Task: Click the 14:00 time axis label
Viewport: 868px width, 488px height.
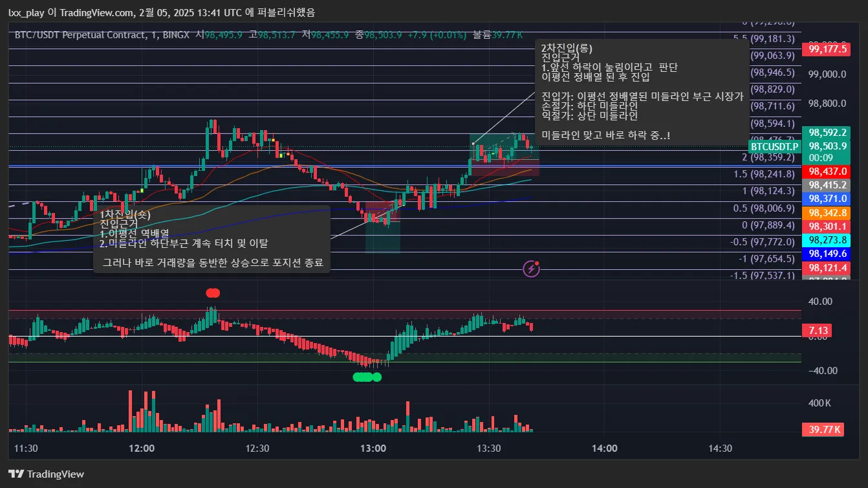Action: pyautogui.click(x=604, y=448)
